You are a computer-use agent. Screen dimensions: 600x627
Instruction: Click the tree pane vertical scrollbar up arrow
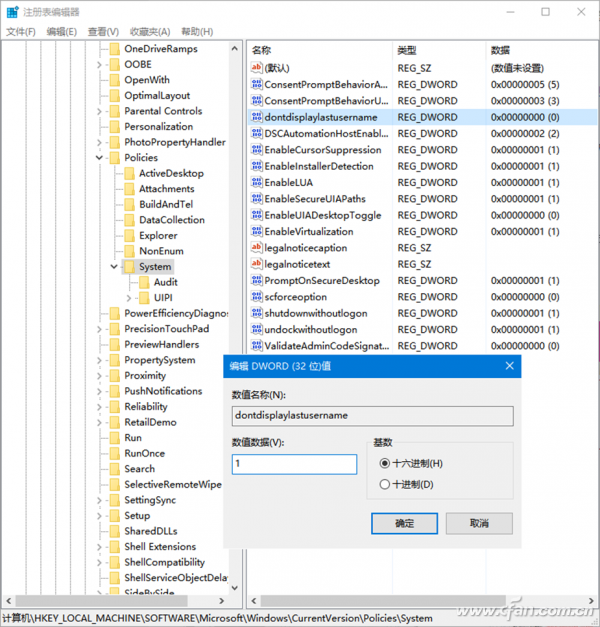[x=235, y=49]
